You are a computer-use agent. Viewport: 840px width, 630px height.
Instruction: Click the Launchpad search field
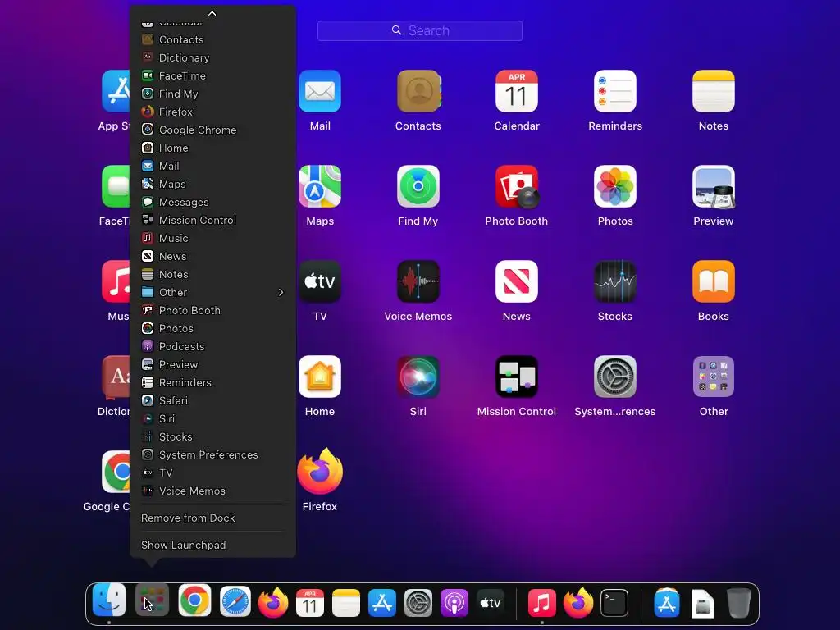(x=419, y=30)
